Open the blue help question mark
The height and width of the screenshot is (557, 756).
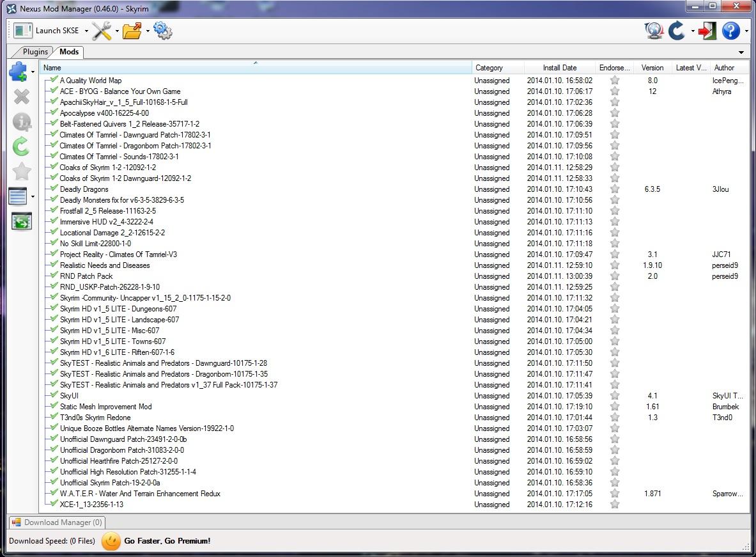731,31
